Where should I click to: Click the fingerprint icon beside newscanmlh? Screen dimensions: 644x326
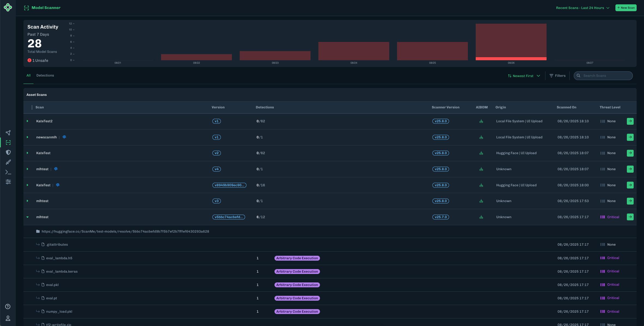coord(64,137)
